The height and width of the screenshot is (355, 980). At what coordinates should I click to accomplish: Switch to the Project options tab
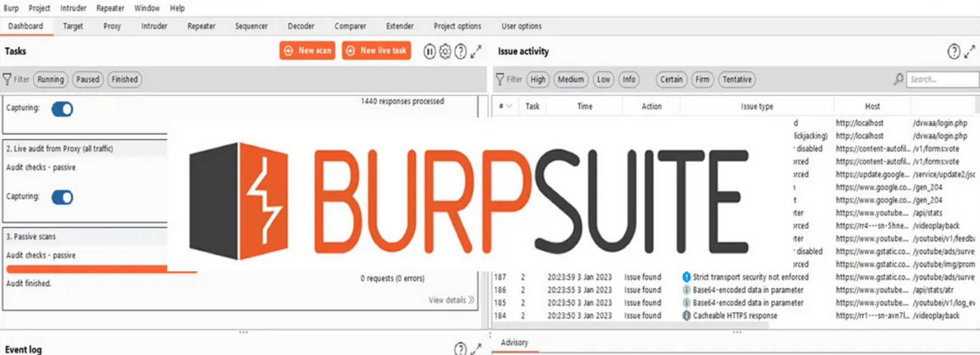457,26
